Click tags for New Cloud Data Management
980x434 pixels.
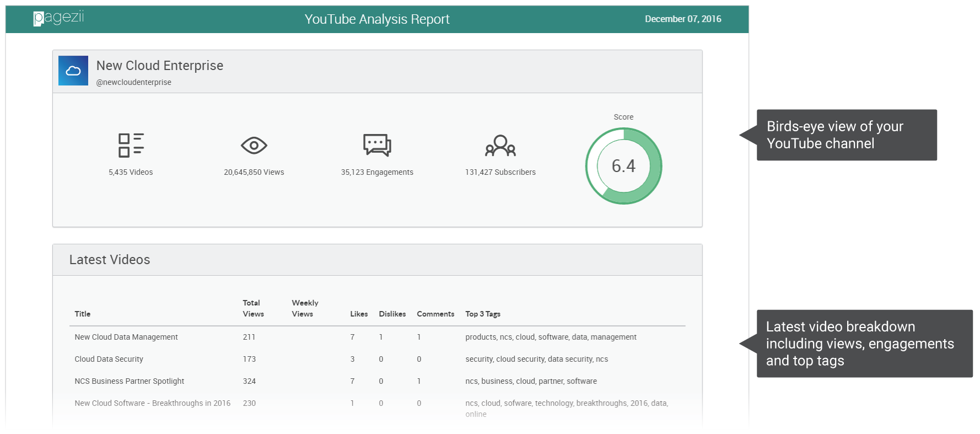pos(551,337)
